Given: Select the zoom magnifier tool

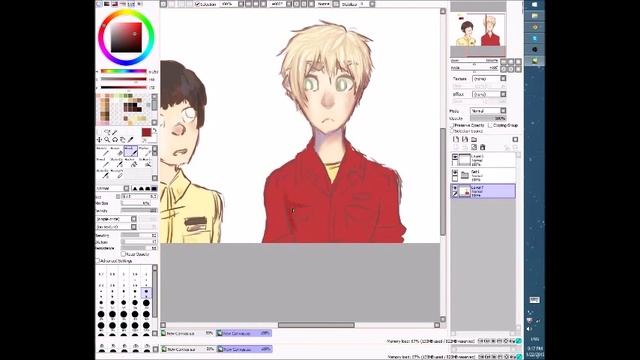Looking at the screenshot, I should click(107, 140).
